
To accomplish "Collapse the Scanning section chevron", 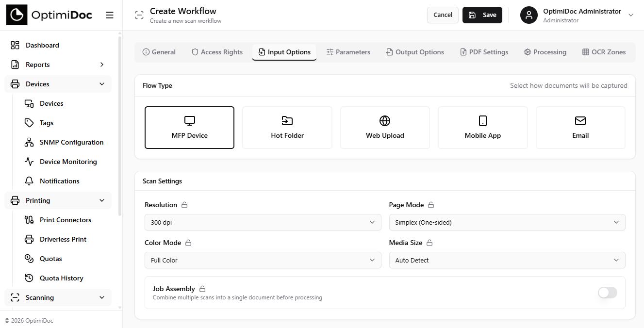I will click(102, 297).
